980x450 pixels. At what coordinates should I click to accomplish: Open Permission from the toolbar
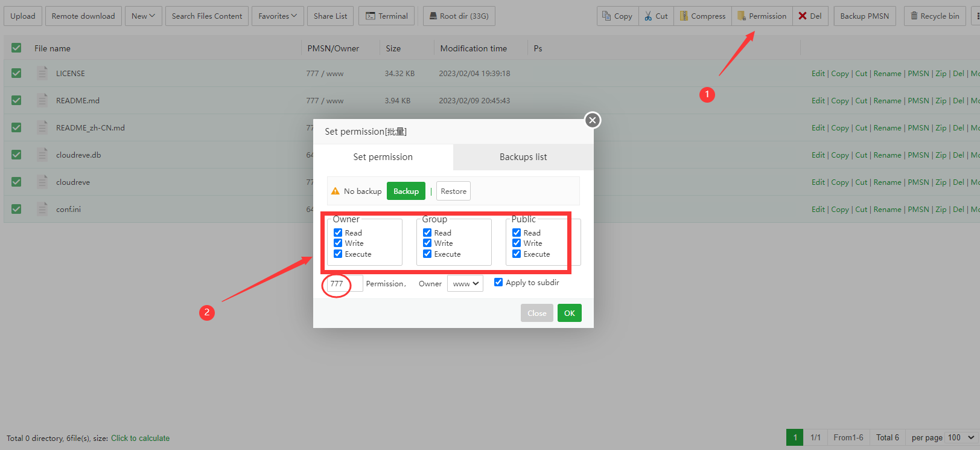[x=762, y=16]
